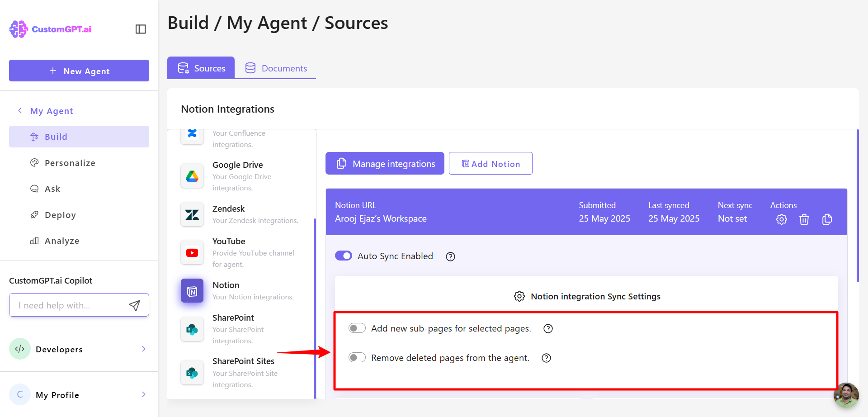Show help for Auto Sync Enabled
868x417 pixels.
[x=450, y=256]
